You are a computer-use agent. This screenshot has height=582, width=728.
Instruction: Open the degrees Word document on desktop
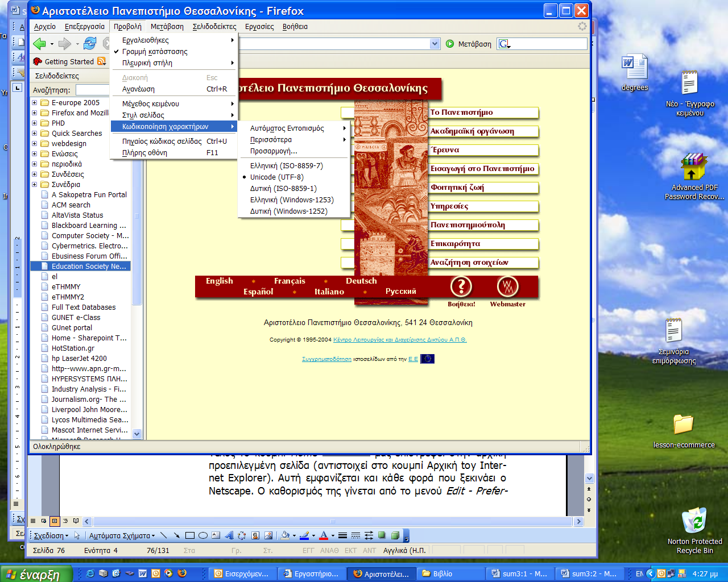click(635, 72)
